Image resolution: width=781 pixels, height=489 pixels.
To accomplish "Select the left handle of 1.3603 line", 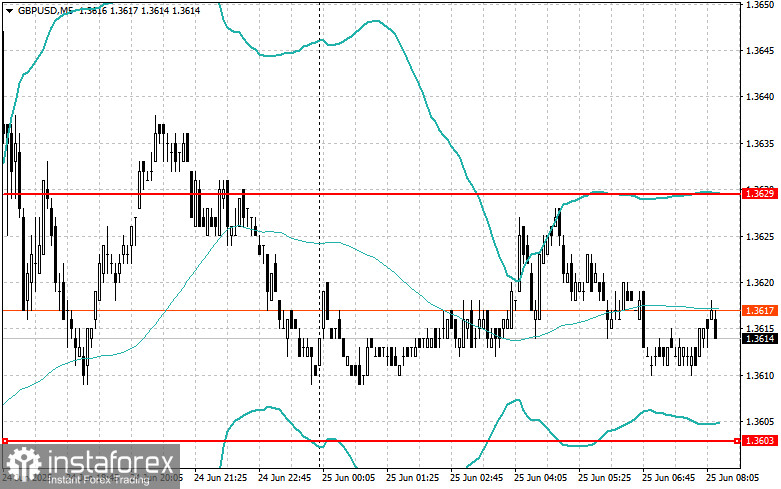I will (x=5, y=441).
